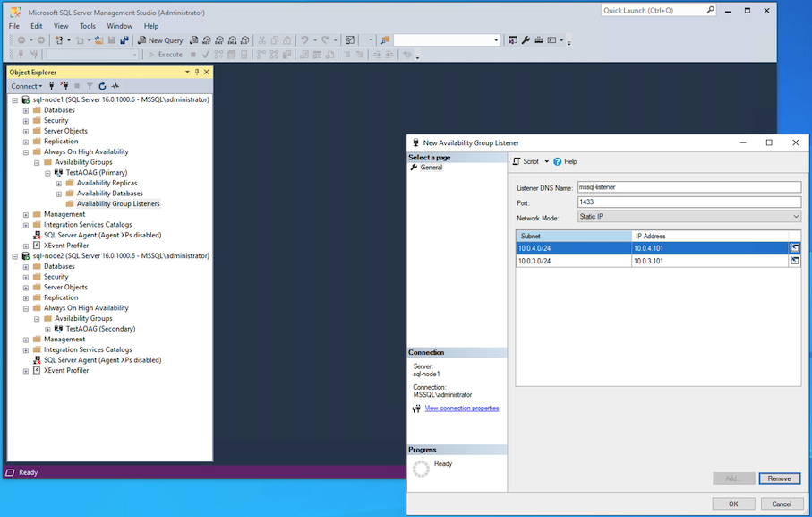This screenshot has height=517, width=812.
Task: Open the Help menu in the menu bar
Action: click(151, 26)
